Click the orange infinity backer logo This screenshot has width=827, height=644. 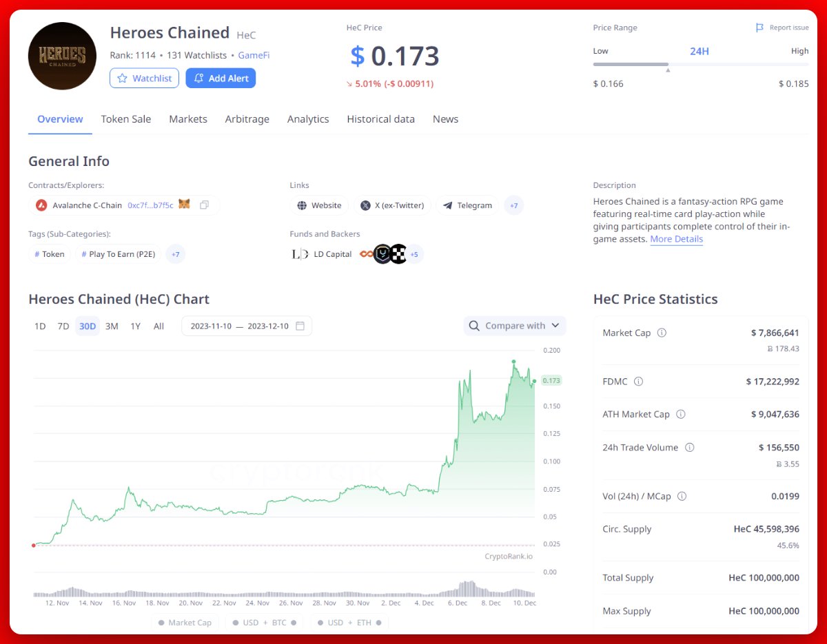[x=366, y=254]
